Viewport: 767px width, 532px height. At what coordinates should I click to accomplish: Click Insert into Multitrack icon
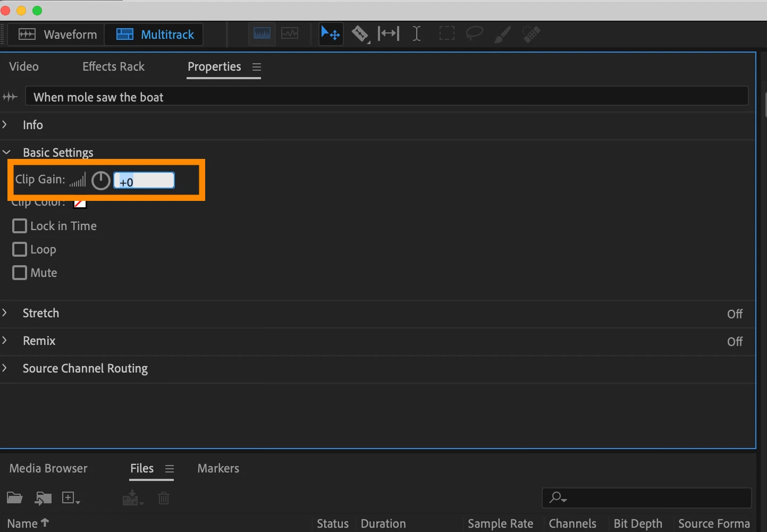(x=132, y=498)
